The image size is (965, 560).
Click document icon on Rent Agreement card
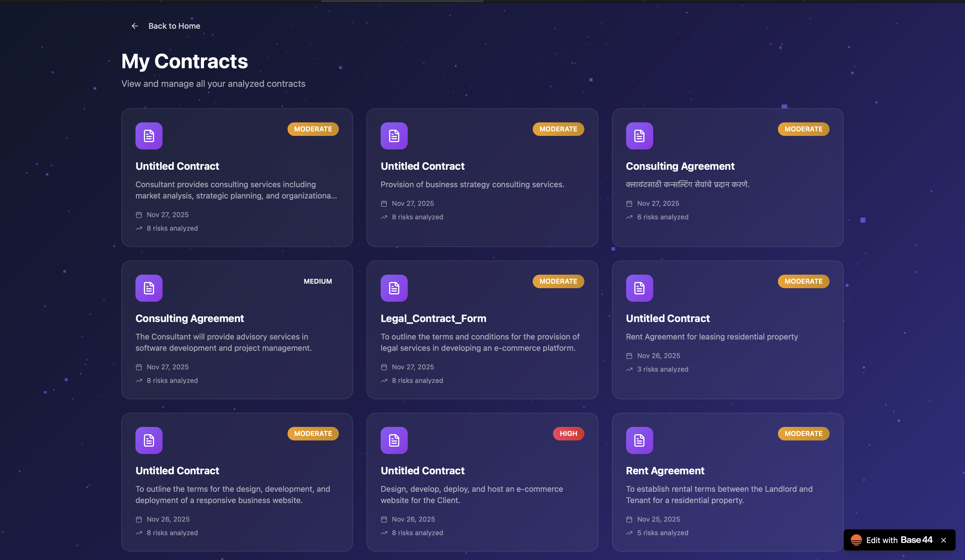click(639, 440)
